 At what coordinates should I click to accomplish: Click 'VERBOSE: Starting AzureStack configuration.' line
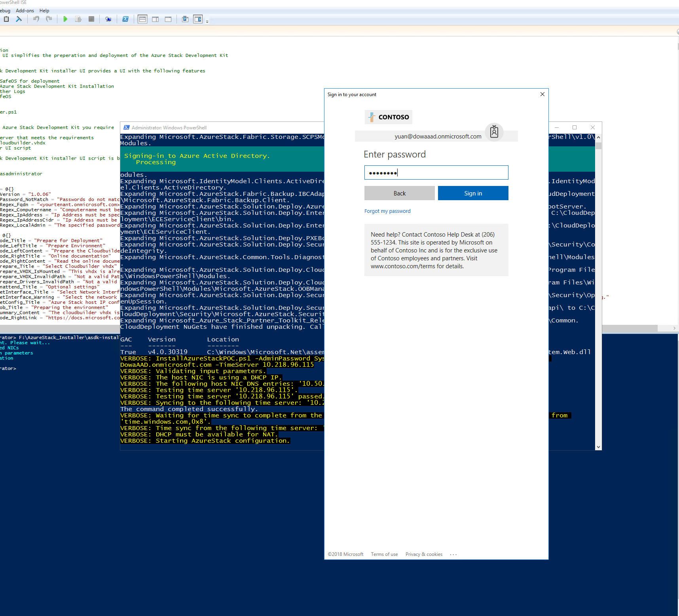(205, 441)
